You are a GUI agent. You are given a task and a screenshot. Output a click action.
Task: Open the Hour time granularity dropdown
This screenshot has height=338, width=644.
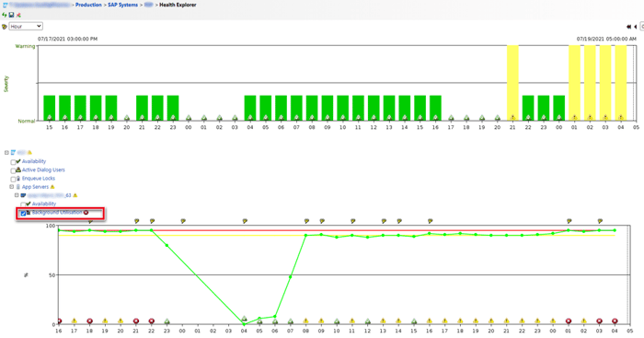point(26,27)
